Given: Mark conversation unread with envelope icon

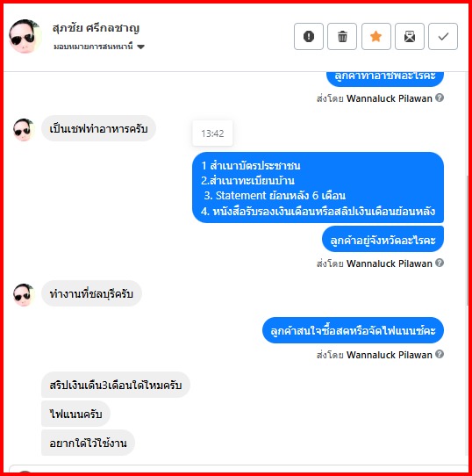Looking at the screenshot, I should [410, 36].
